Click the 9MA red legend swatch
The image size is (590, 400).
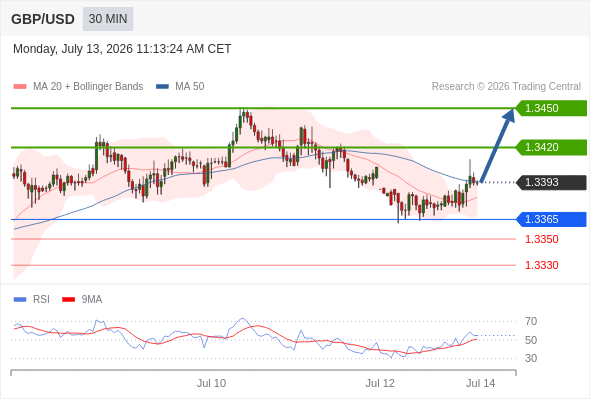[68, 300]
